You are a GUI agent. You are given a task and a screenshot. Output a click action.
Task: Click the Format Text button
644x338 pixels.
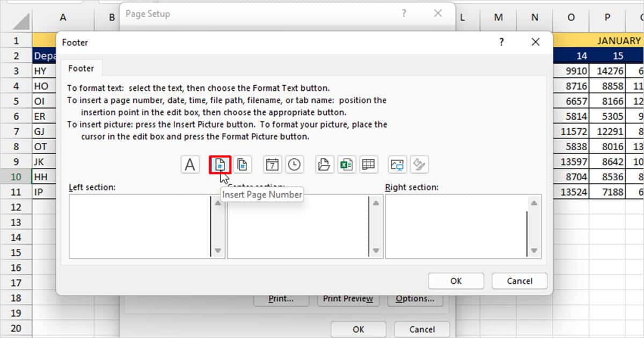pos(190,165)
